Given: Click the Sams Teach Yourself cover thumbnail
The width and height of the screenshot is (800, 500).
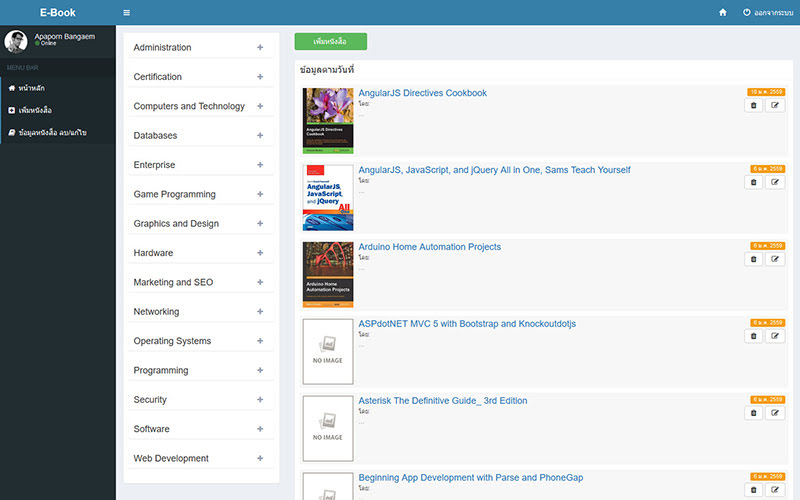Looking at the screenshot, I should 328,197.
